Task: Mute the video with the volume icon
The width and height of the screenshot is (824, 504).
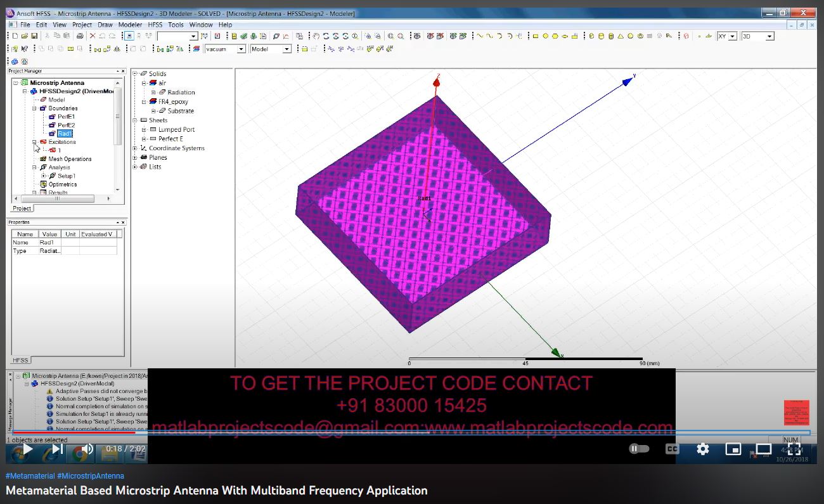Action: 87,449
